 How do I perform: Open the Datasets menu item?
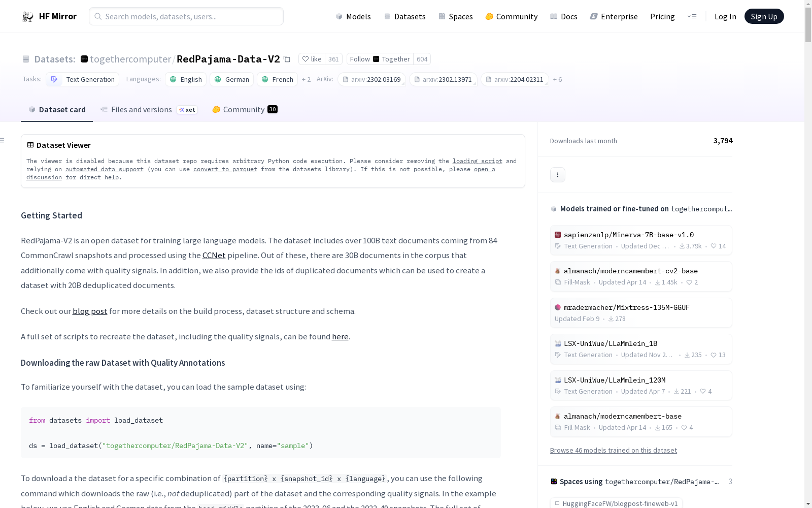pyautogui.click(x=404, y=16)
